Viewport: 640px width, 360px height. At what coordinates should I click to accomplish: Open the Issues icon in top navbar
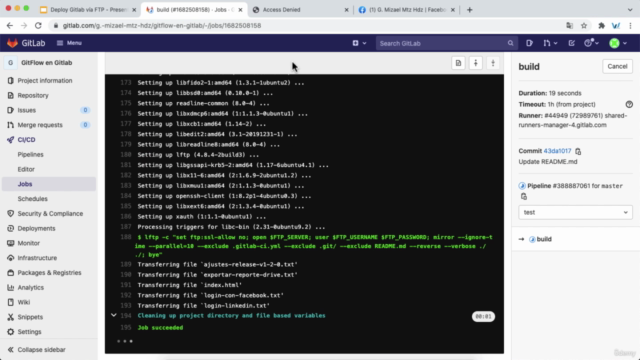pyautogui.click(x=529, y=43)
